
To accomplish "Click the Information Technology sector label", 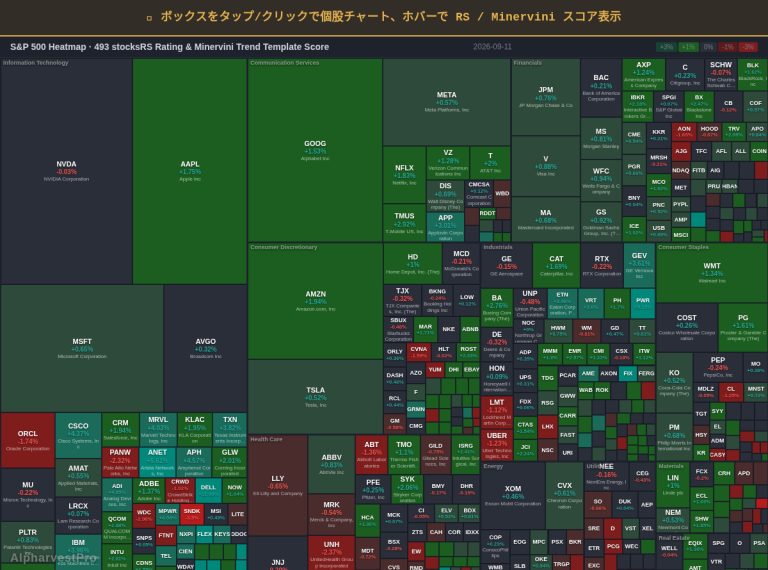I will tap(36, 63).
